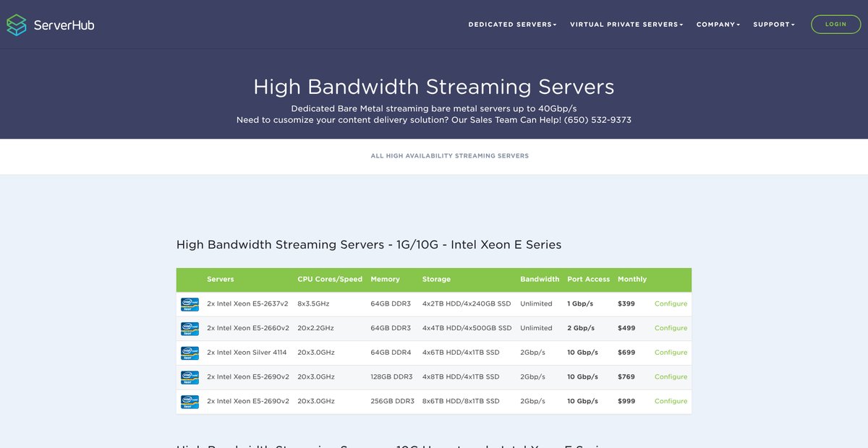Select All High Availability Streaming Servers tab
868x448 pixels.
click(450, 156)
